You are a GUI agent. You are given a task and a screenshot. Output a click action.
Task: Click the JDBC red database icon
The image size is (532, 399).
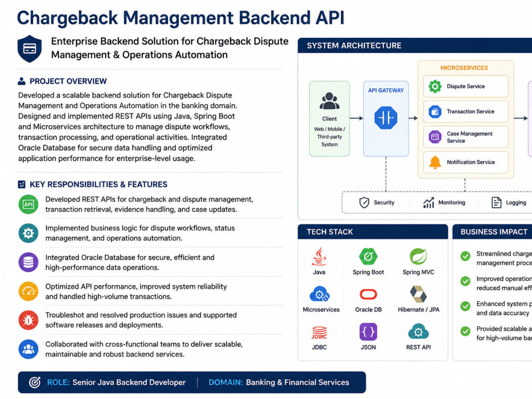tap(319, 332)
